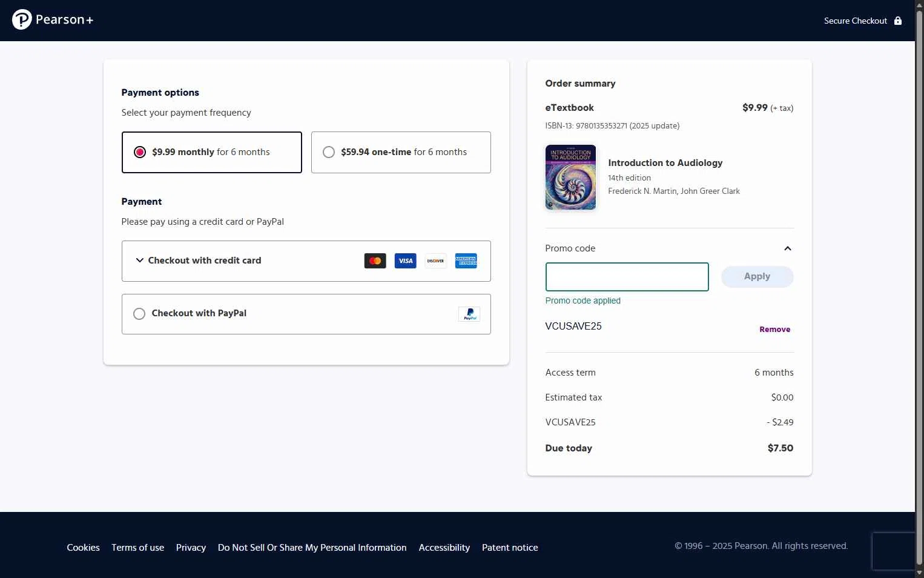Viewport: 924px width, 578px height.
Task: Select $9.99 monthly payment radio button
Action: pyautogui.click(x=140, y=152)
